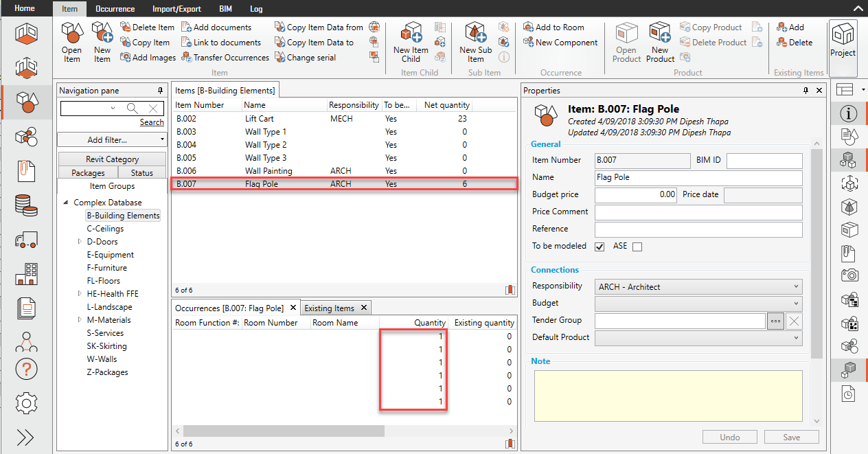Open the Responsibility dropdown
Screen dimensions: 868x454
[698, 286]
